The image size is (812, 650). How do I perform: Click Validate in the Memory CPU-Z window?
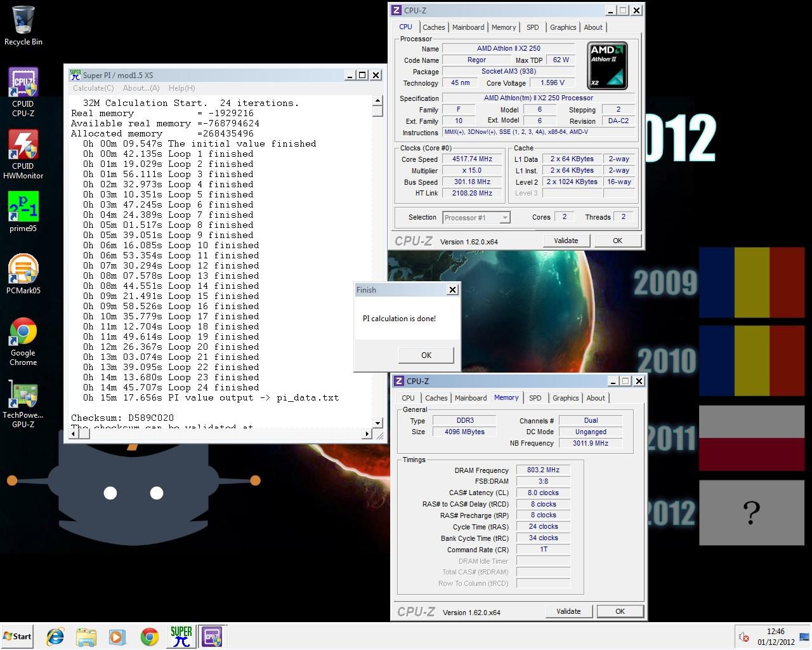click(x=568, y=611)
